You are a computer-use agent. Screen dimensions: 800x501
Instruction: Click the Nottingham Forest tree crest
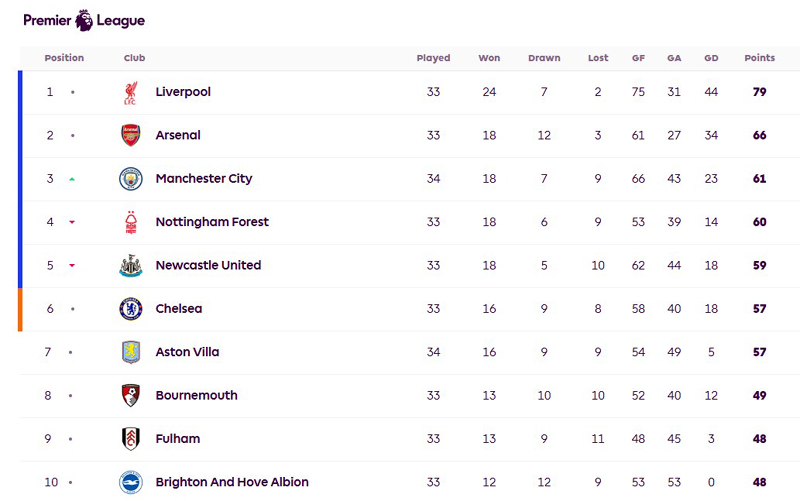click(131, 222)
